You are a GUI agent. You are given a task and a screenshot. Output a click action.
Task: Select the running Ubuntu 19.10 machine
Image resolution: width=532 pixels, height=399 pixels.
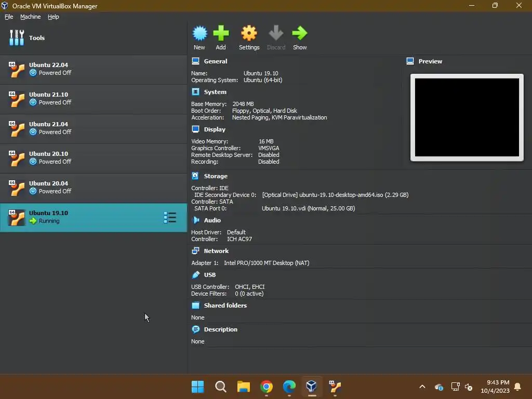coord(94,218)
